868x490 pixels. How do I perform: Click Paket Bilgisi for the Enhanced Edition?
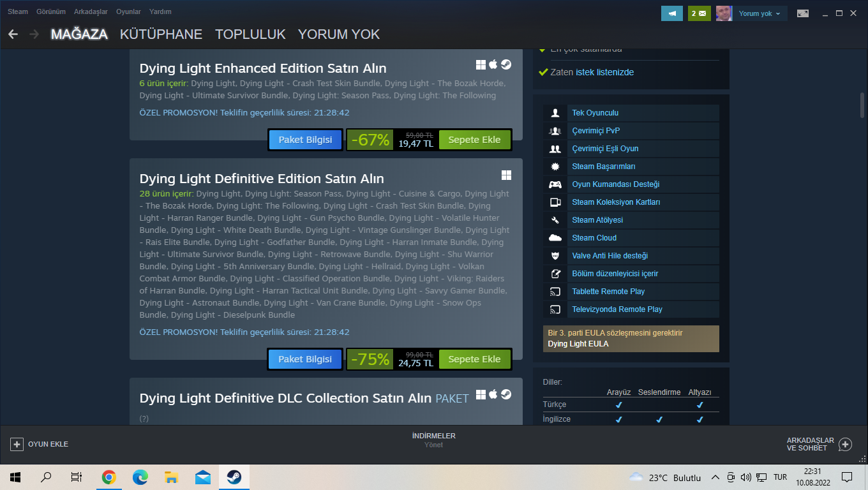click(x=305, y=140)
